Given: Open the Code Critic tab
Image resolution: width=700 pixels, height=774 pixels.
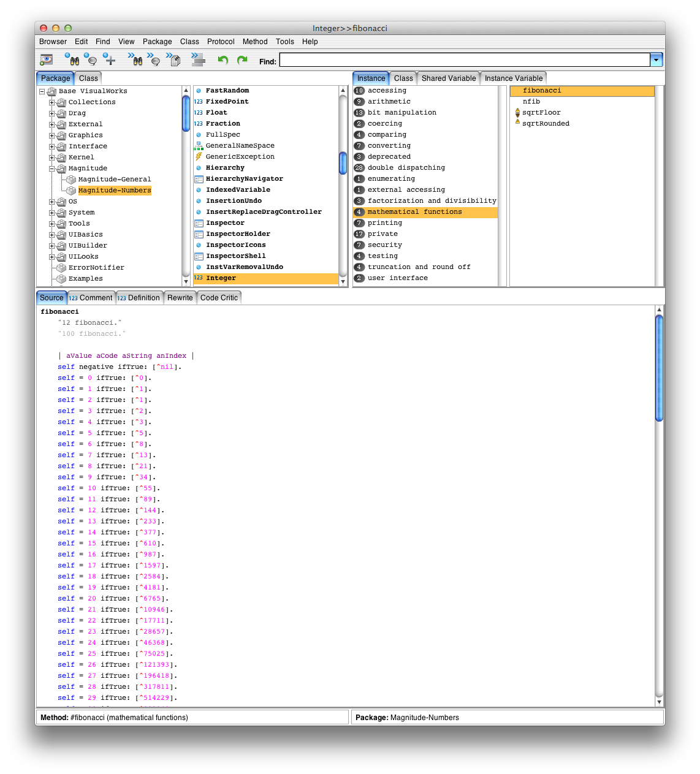Looking at the screenshot, I should coord(219,298).
